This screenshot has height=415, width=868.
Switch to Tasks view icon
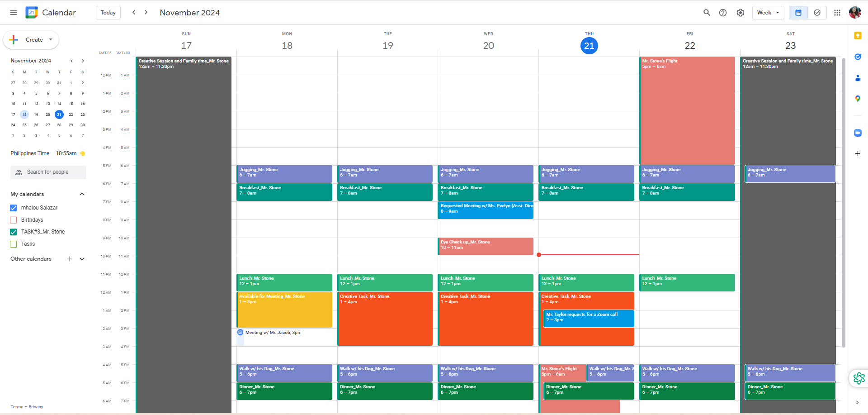(x=817, y=13)
